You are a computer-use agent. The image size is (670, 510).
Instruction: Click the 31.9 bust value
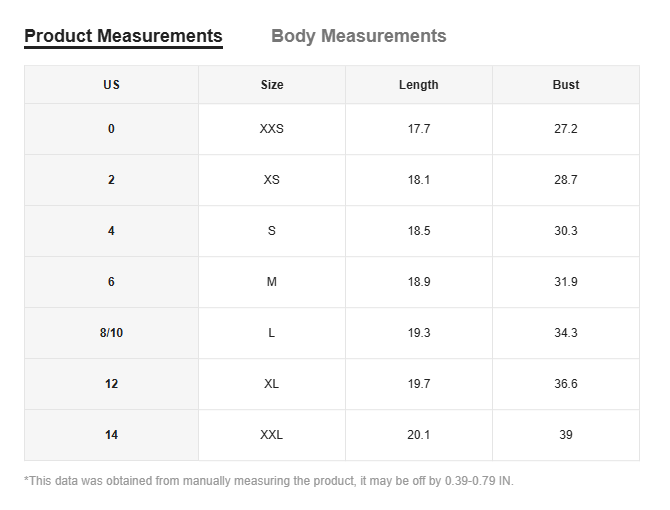coord(565,282)
